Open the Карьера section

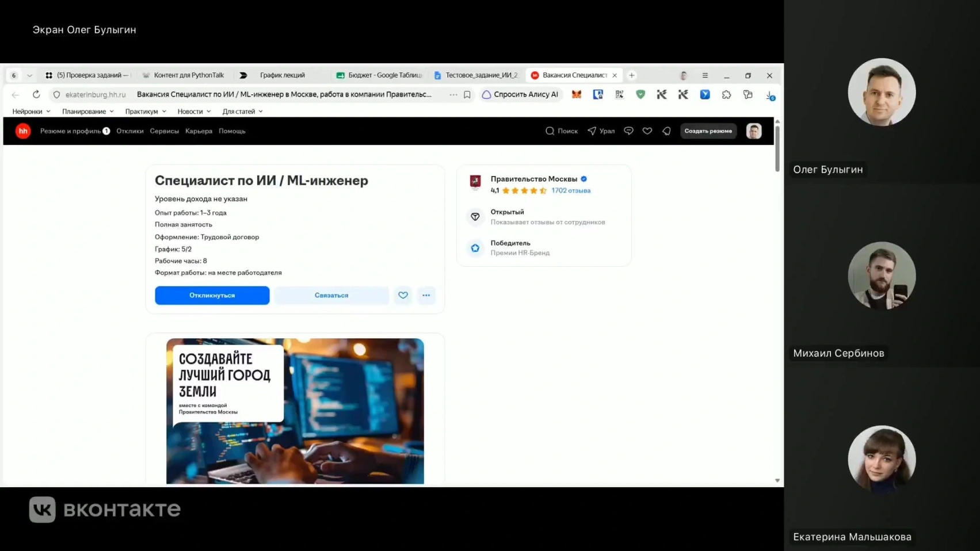point(199,131)
